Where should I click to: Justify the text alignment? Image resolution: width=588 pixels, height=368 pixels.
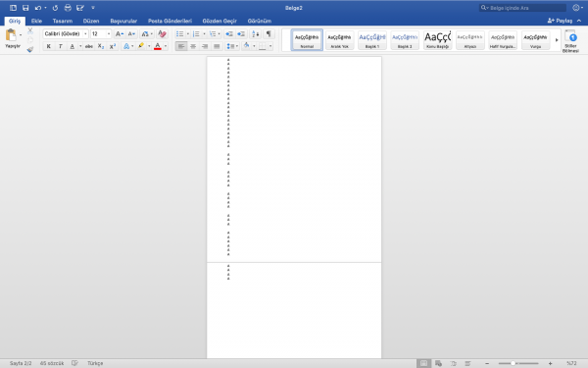pyautogui.click(x=217, y=46)
